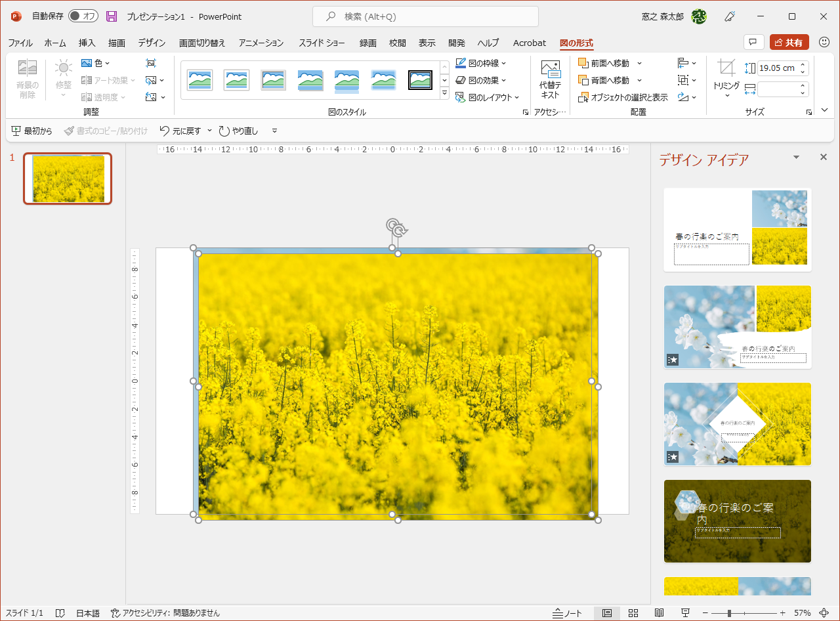Screen dimensions: 840x621
Task: Apply the black double-frame picture style
Action: point(420,80)
